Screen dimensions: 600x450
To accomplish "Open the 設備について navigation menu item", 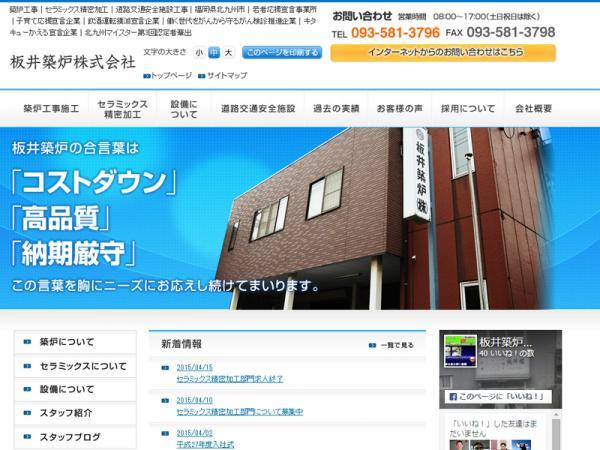I will [x=184, y=109].
